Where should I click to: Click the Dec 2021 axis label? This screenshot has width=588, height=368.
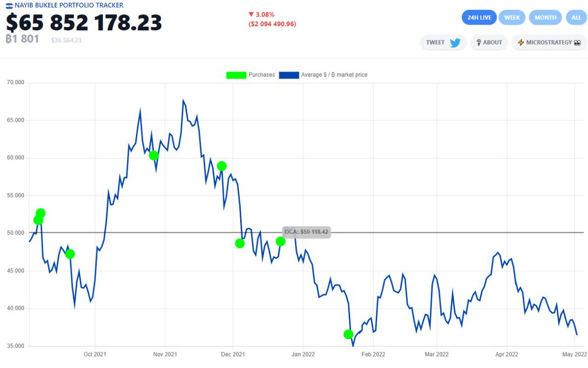233,354
